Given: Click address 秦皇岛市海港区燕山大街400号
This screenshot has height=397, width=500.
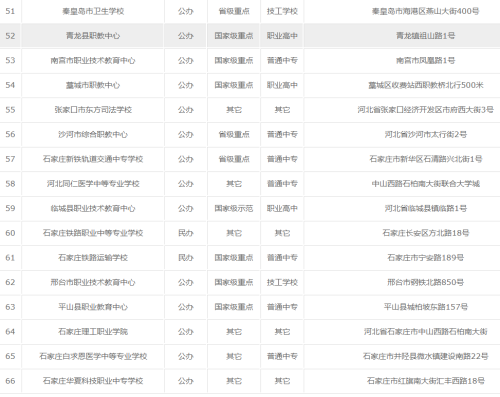Looking at the screenshot, I should point(425,11).
